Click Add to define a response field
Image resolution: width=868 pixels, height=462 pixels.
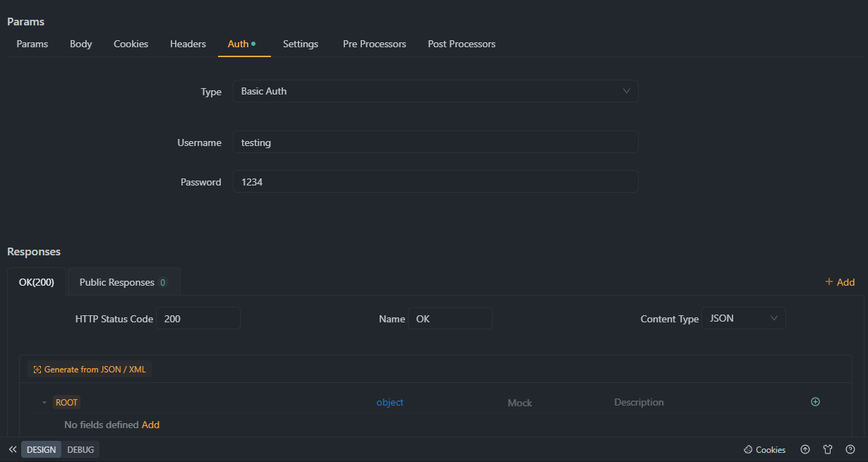[150, 424]
